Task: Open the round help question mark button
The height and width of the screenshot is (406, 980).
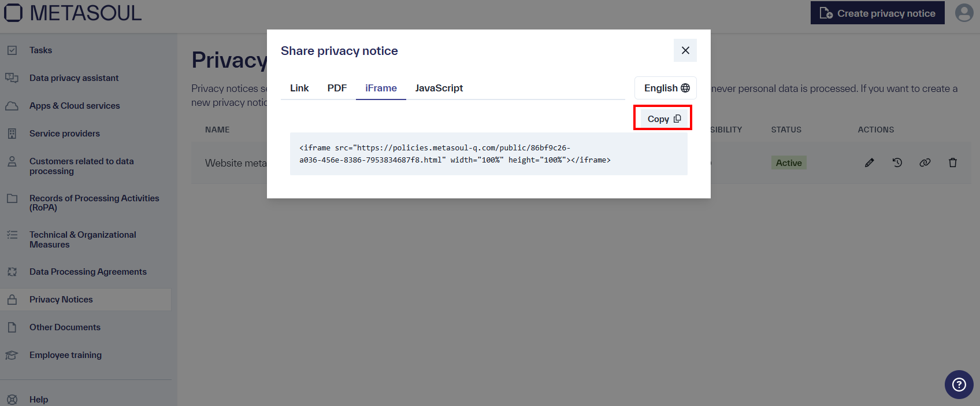Action: 959,385
